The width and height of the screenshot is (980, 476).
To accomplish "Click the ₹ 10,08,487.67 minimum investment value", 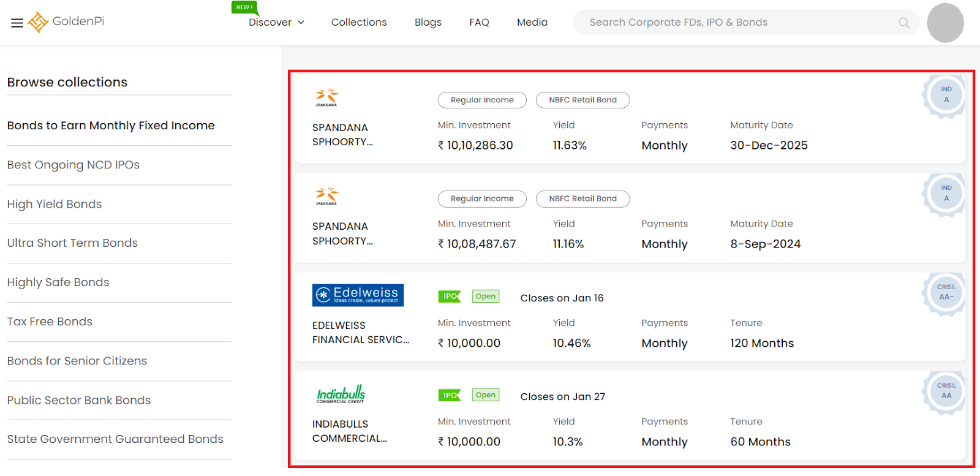I will coord(477,244).
